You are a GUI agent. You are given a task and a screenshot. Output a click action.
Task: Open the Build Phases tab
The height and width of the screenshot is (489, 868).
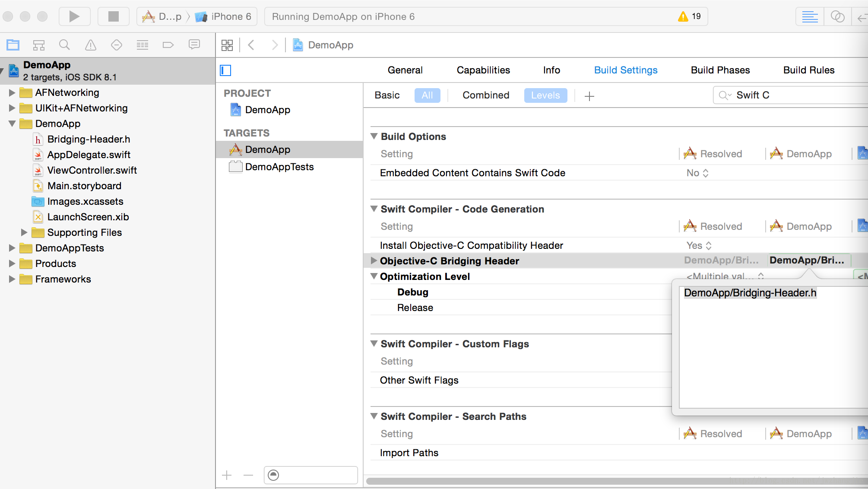click(x=720, y=70)
